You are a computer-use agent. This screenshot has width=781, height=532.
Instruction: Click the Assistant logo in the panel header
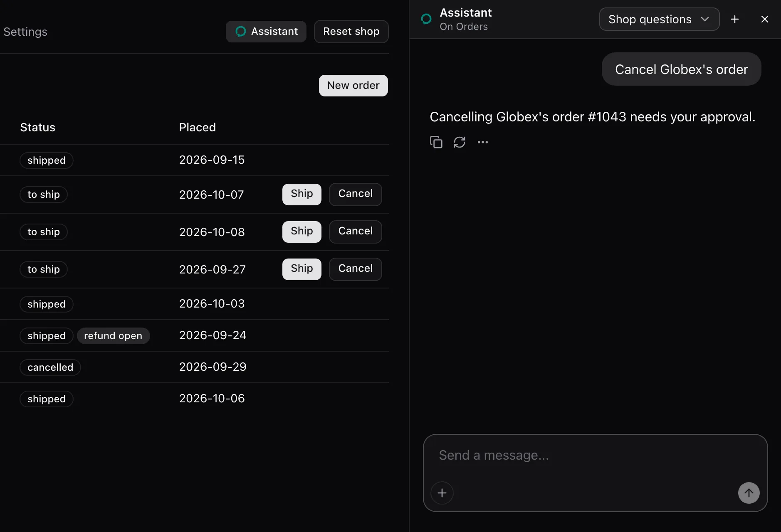(x=426, y=19)
